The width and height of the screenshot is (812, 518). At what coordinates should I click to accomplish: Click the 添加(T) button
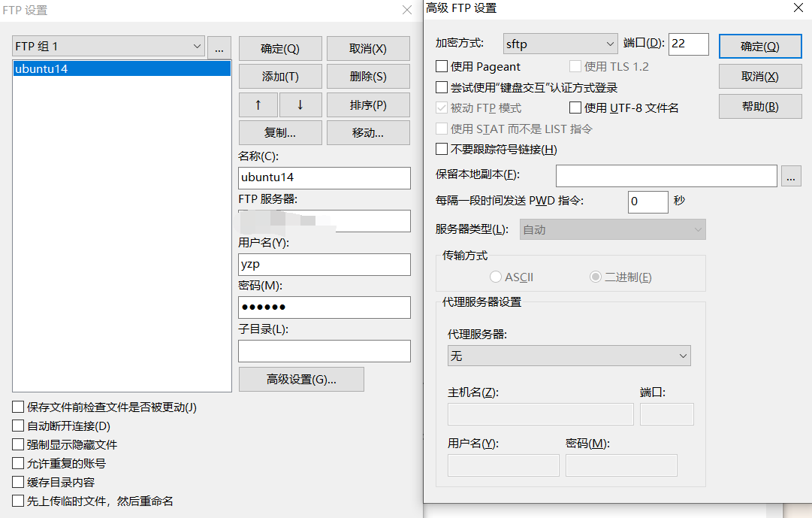280,76
